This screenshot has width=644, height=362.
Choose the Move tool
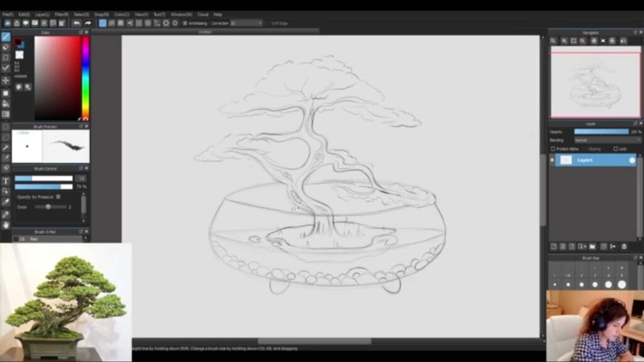click(6, 80)
